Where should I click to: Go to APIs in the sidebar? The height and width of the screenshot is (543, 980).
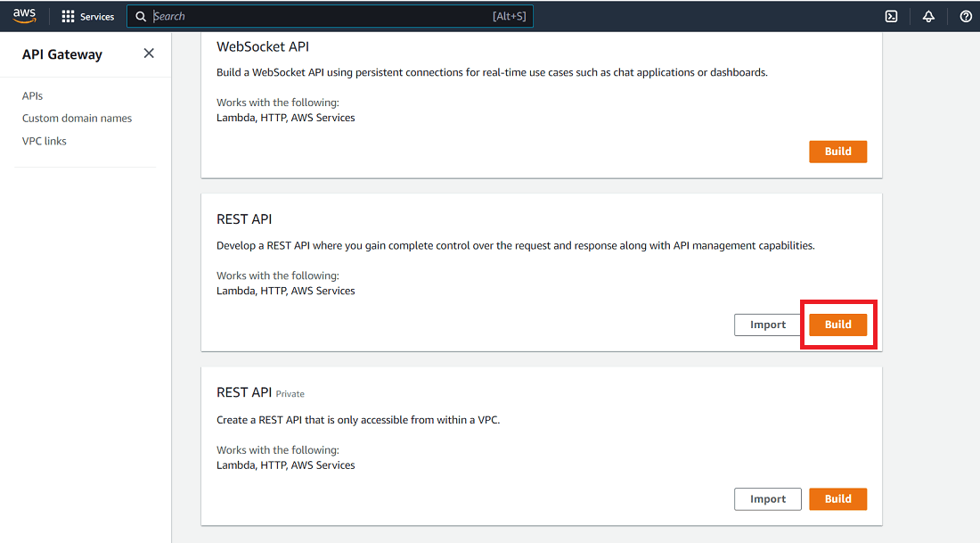coord(32,95)
